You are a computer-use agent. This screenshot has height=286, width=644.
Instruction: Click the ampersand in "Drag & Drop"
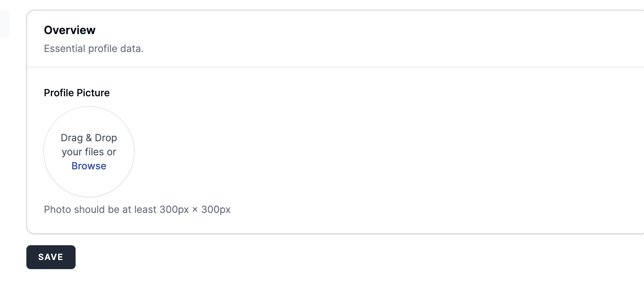click(89, 138)
